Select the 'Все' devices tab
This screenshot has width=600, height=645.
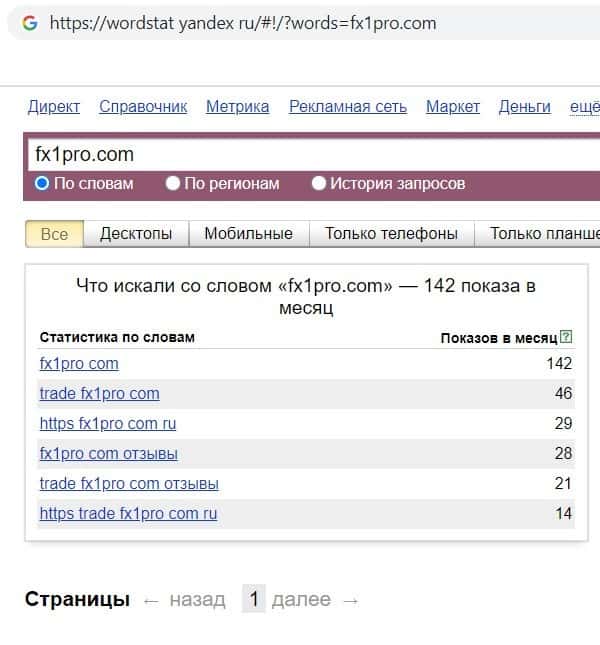pos(54,234)
